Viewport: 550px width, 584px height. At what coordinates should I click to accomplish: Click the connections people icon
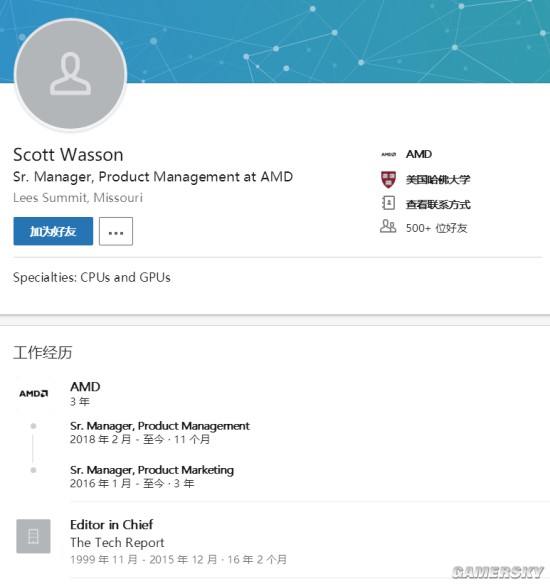pos(388,226)
